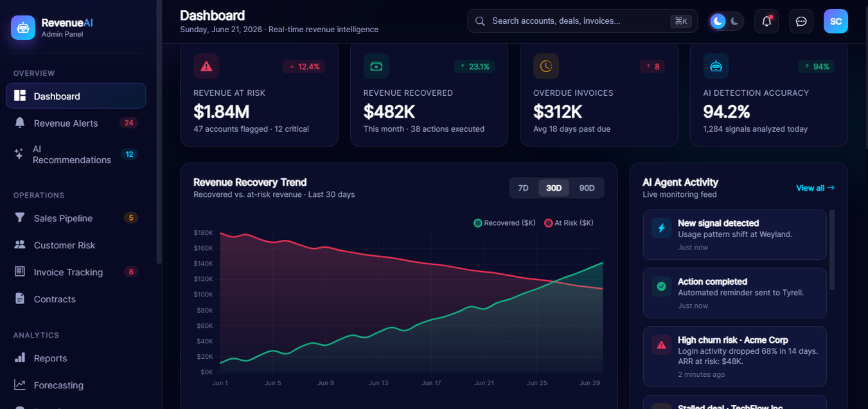Click the 94% badge on AI Detection card
Screen dimensions: 868x409
click(x=816, y=66)
